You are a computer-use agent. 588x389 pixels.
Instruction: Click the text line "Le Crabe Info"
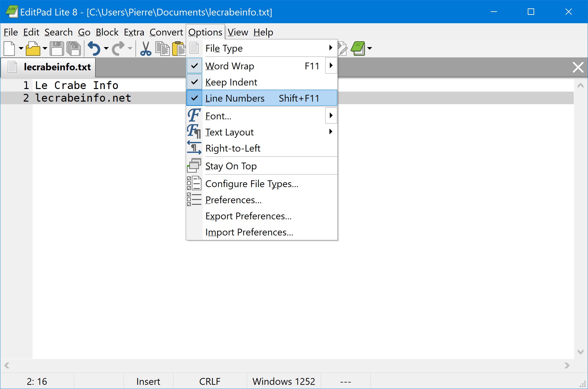[77, 85]
